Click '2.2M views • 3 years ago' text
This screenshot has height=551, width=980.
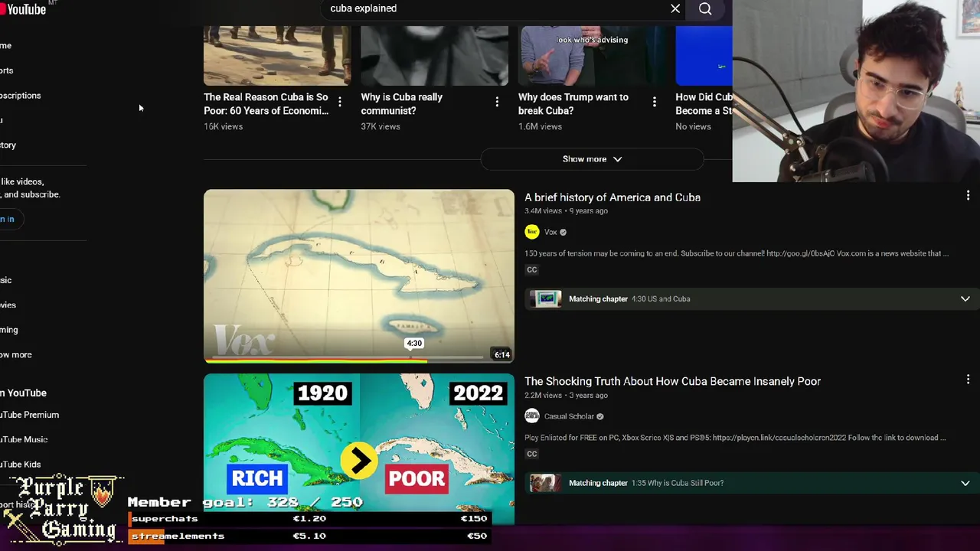click(566, 396)
